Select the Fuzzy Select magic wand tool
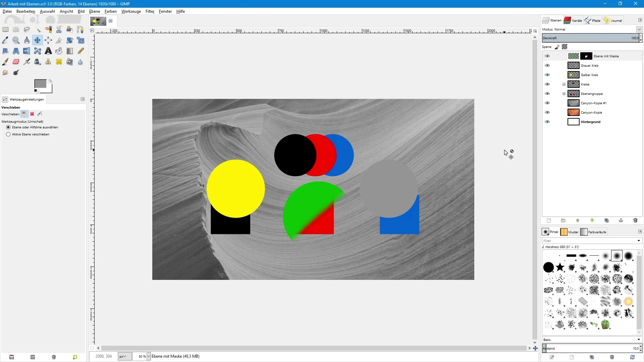Viewport: 644px width, 362px height. pos(38,29)
